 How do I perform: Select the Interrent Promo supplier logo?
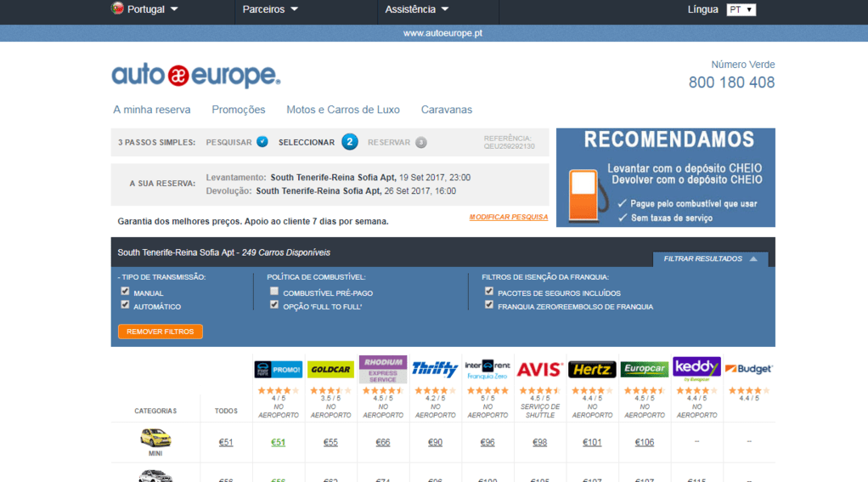(x=279, y=369)
